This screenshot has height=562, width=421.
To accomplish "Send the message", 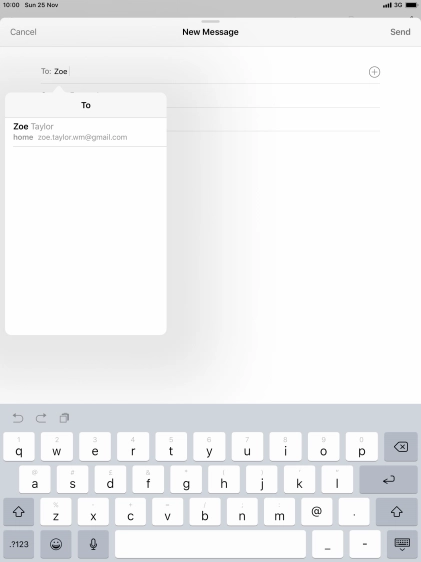I will pos(400,32).
